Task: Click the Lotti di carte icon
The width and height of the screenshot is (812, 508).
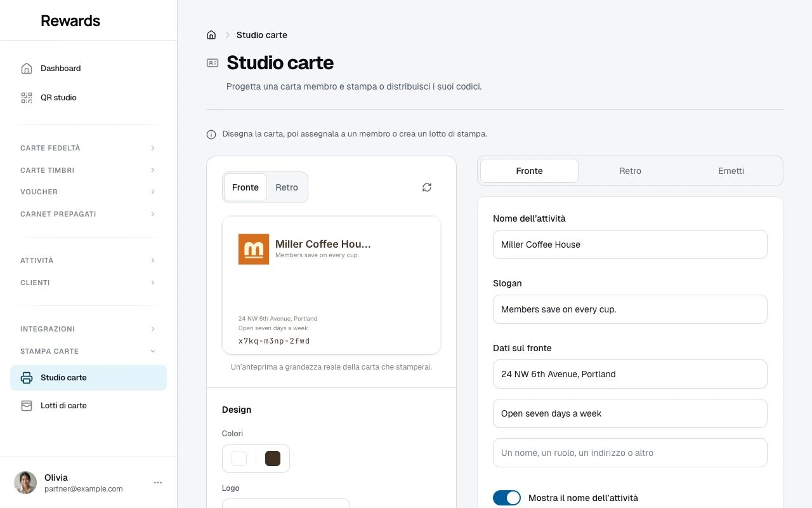Action: (27, 405)
